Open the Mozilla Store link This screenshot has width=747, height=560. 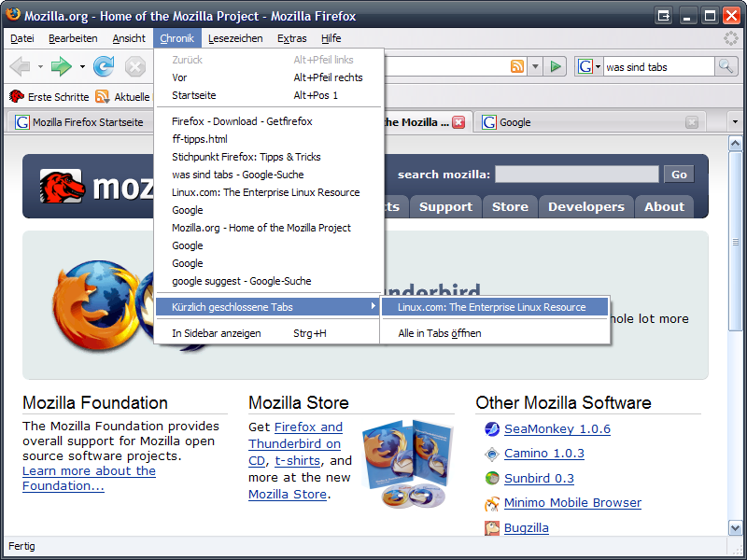click(x=288, y=495)
